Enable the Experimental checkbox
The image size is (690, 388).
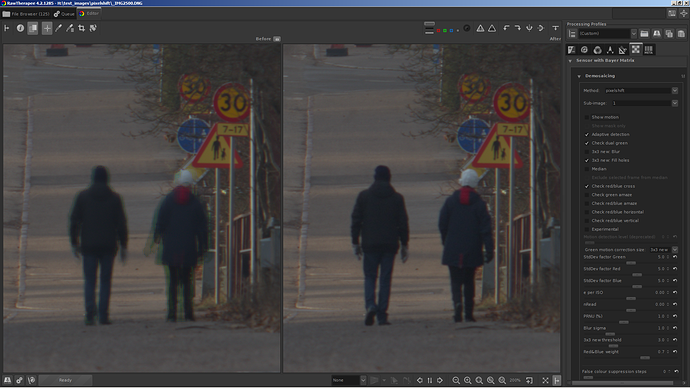587,229
